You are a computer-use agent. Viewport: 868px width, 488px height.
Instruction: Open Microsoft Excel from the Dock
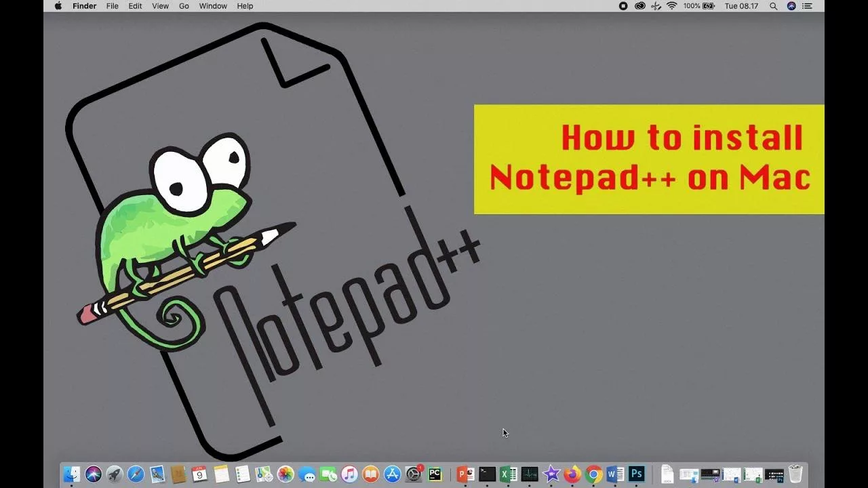click(507, 474)
